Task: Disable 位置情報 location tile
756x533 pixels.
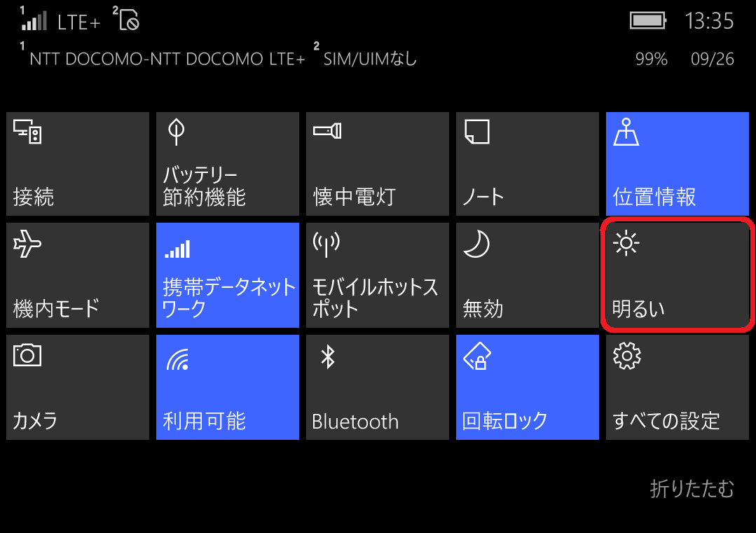Action: pyautogui.click(x=678, y=164)
